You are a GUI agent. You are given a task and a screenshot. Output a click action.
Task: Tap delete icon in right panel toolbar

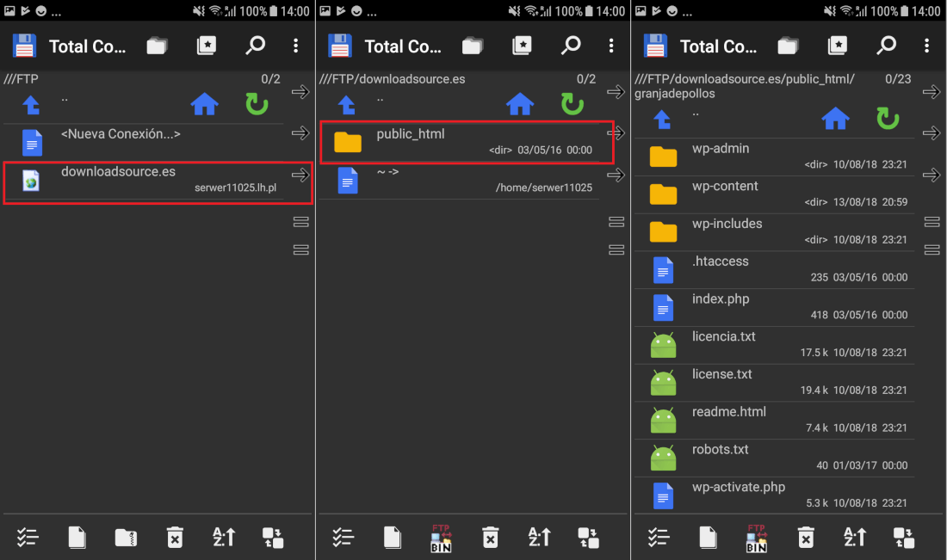click(x=806, y=537)
